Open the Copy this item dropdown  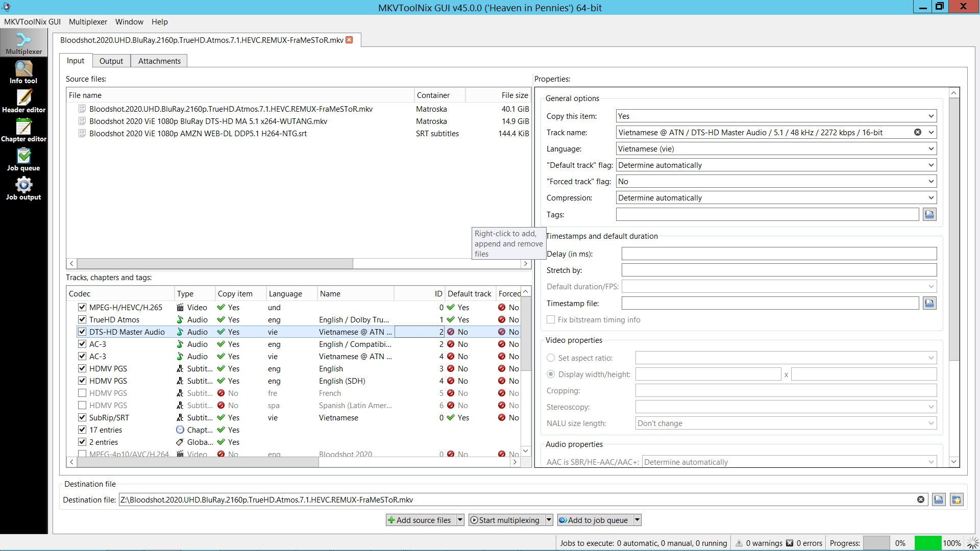[776, 116]
